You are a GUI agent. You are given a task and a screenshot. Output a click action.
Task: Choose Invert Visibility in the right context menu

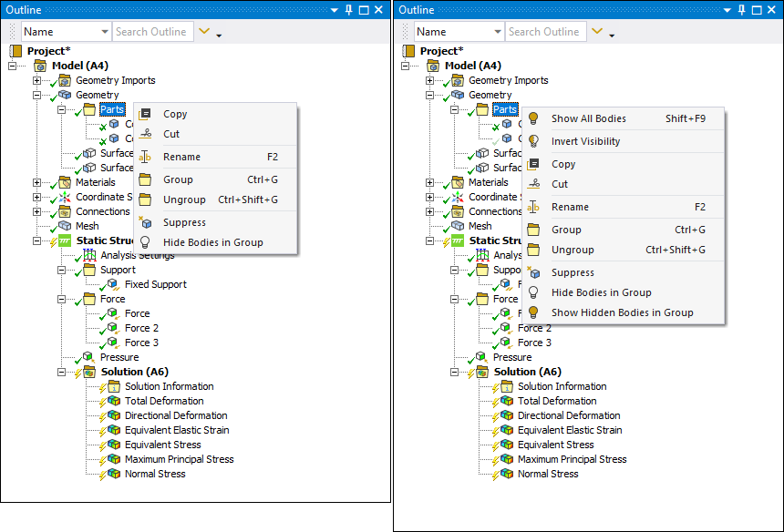[x=585, y=141]
